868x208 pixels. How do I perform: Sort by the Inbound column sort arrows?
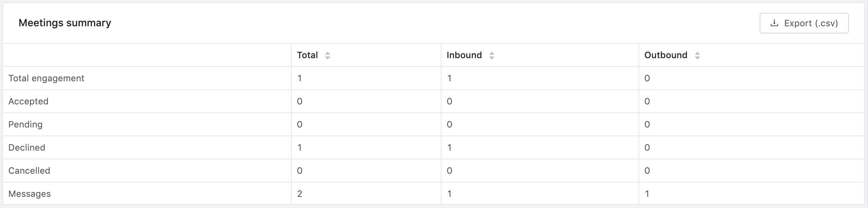(x=492, y=55)
